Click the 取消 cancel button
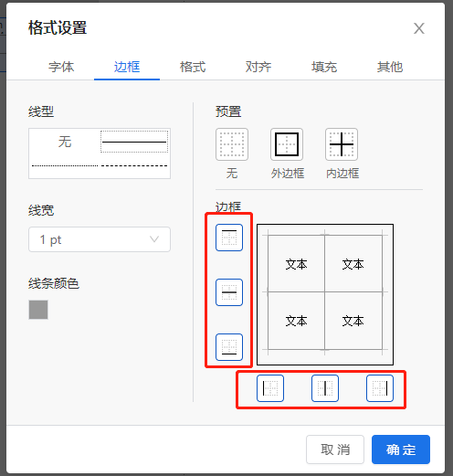The width and height of the screenshot is (453, 476). [x=335, y=450]
